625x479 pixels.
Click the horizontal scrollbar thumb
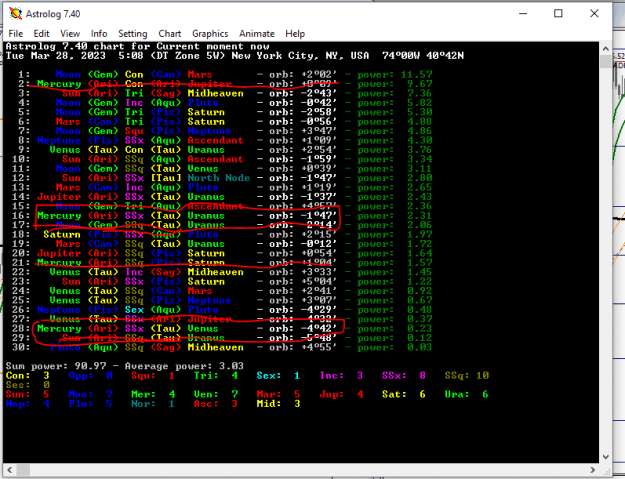pyautogui.click(x=23, y=470)
